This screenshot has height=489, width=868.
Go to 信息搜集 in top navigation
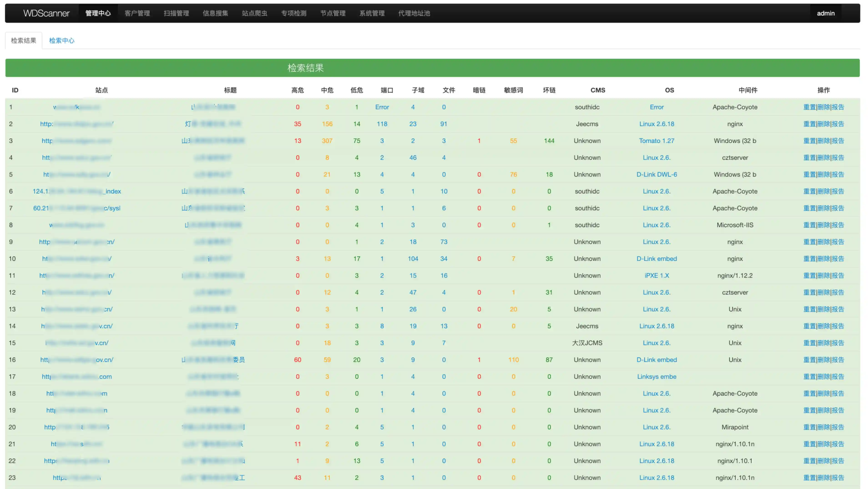215,13
